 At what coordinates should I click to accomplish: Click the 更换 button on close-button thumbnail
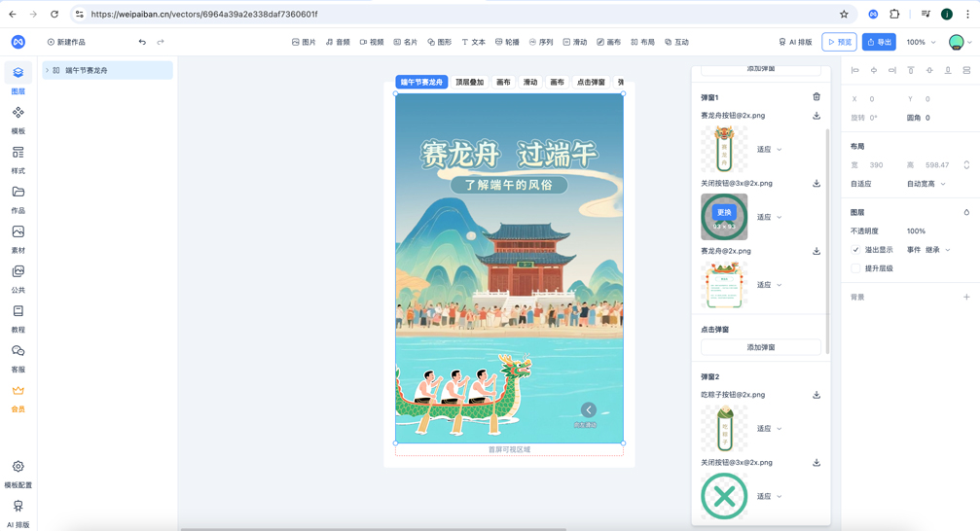pos(724,212)
